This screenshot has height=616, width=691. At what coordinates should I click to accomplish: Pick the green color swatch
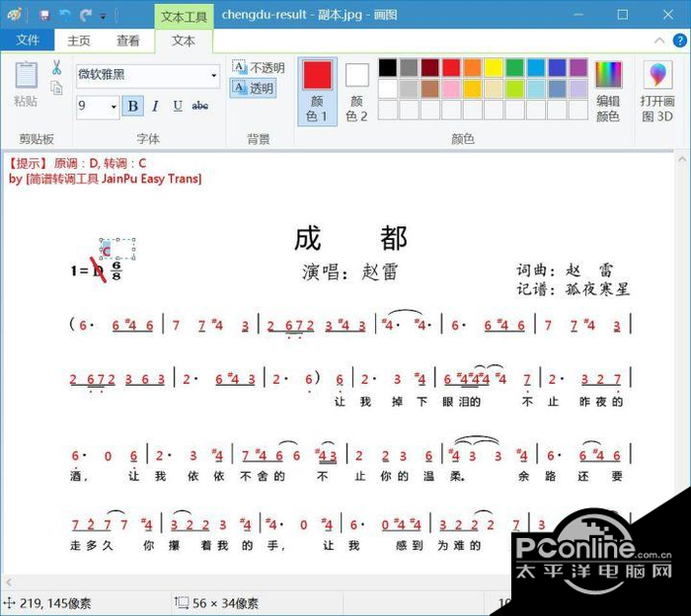tap(514, 68)
